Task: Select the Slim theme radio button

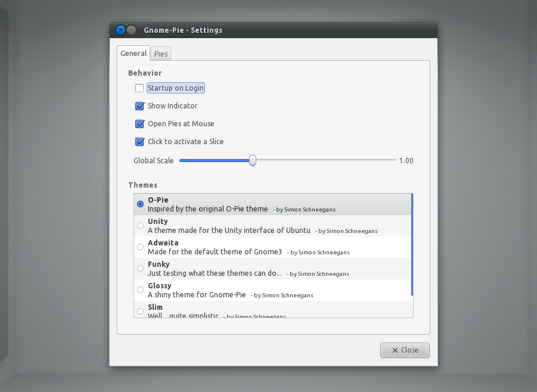Action: 141,311
